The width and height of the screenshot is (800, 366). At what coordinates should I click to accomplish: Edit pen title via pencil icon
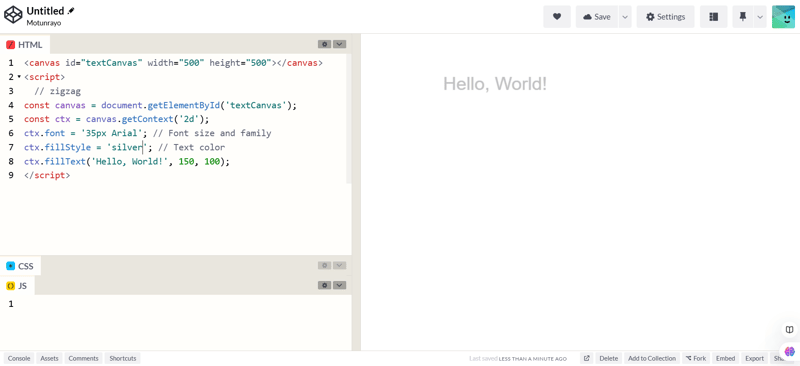71,10
